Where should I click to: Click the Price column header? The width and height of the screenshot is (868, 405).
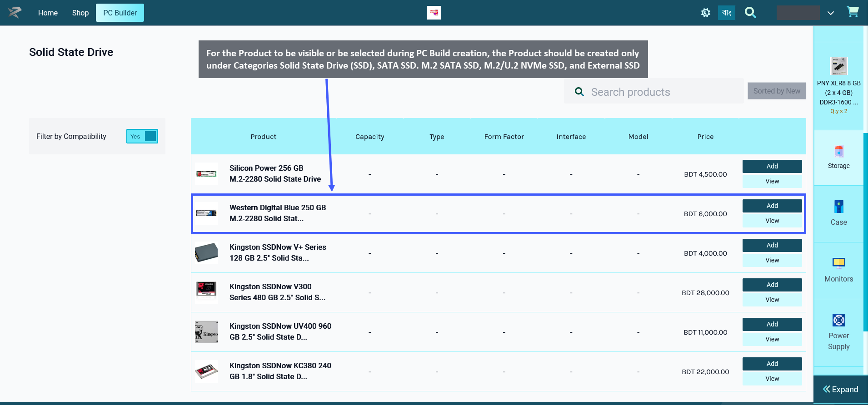coord(705,137)
